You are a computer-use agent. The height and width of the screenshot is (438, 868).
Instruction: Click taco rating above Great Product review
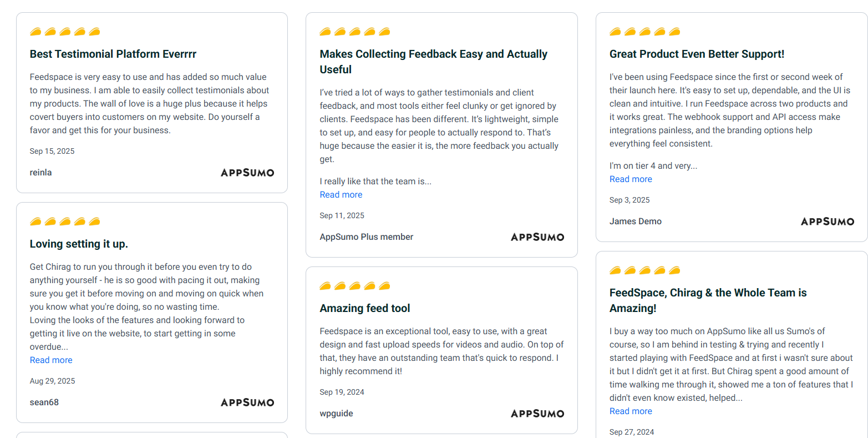[x=644, y=32]
